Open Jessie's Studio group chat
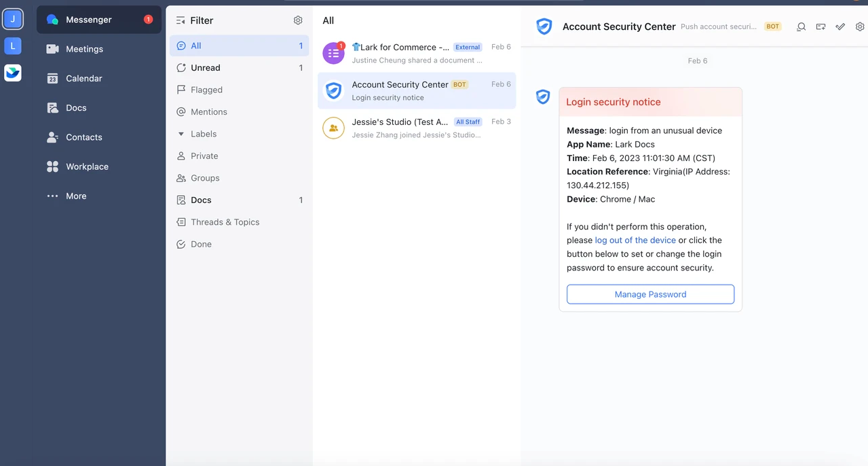This screenshot has height=466, width=868. tap(416, 128)
